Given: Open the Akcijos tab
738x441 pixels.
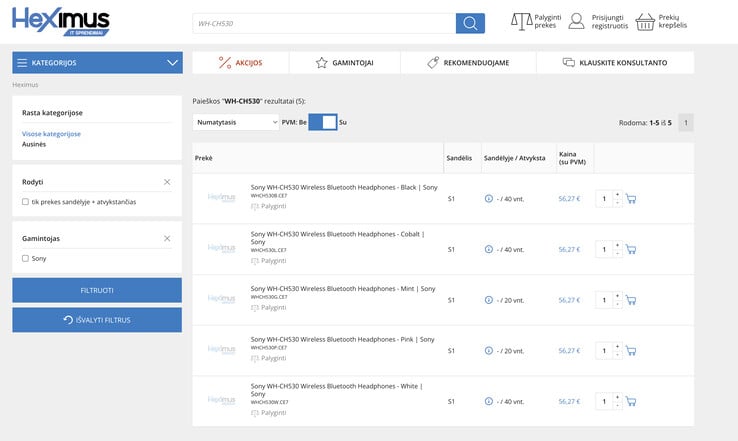Looking at the screenshot, I should coord(241,63).
